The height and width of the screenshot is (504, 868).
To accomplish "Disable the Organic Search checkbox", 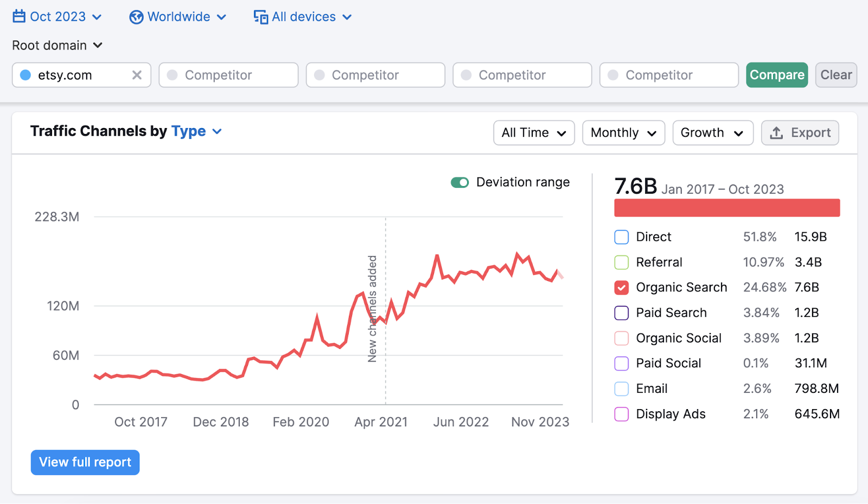I will [x=621, y=288].
